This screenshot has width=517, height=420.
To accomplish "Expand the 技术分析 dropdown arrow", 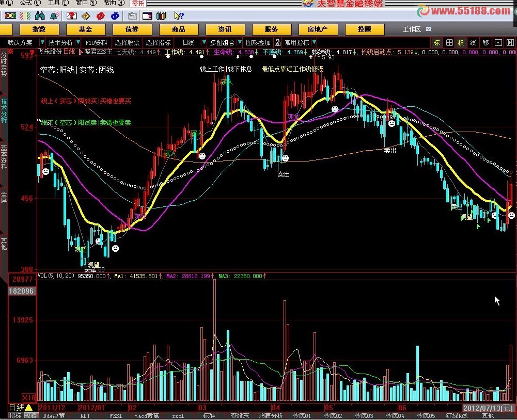I will click(78, 42).
